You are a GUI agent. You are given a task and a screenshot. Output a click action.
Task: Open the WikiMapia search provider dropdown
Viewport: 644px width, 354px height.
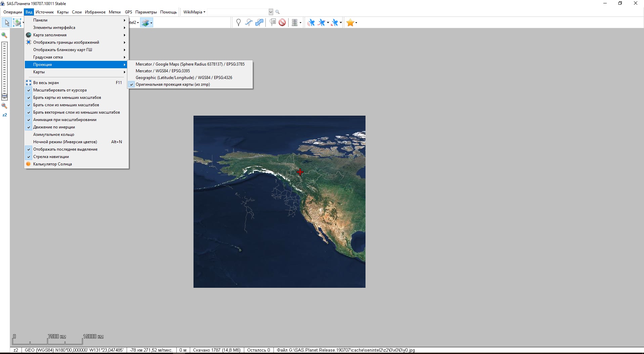tap(194, 12)
